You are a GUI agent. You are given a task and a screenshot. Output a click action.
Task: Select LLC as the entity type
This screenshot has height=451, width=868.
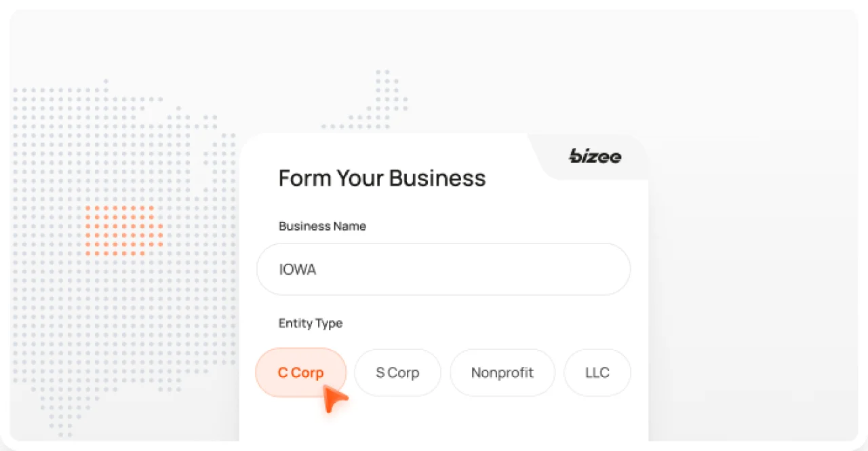pyautogui.click(x=597, y=372)
